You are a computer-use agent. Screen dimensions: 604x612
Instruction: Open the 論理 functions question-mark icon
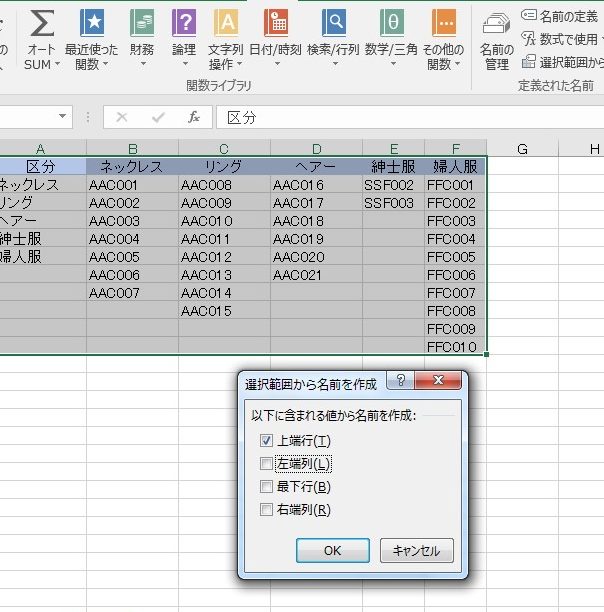point(184,23)
